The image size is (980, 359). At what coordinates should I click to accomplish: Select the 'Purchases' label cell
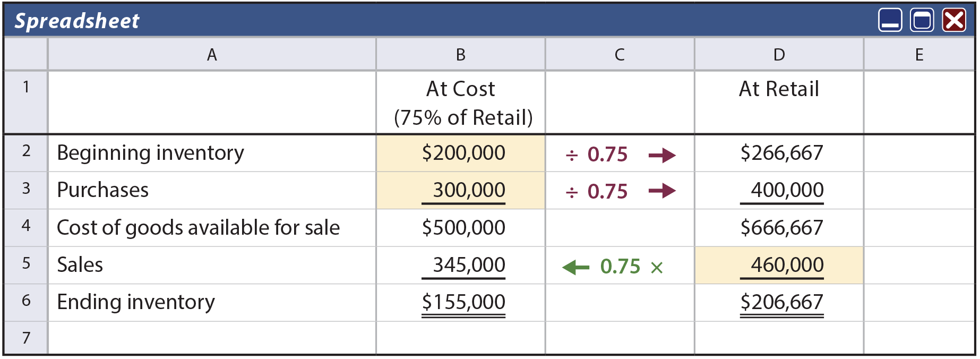212,190
